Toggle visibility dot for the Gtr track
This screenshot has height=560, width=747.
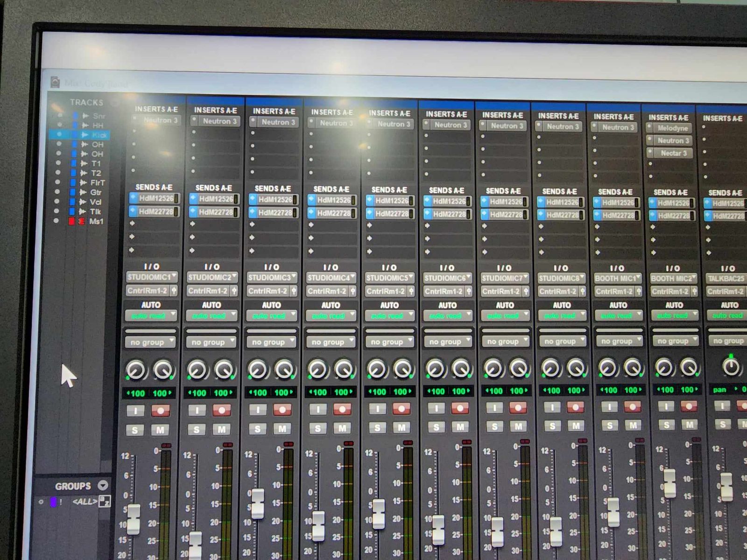click(57, 192)
